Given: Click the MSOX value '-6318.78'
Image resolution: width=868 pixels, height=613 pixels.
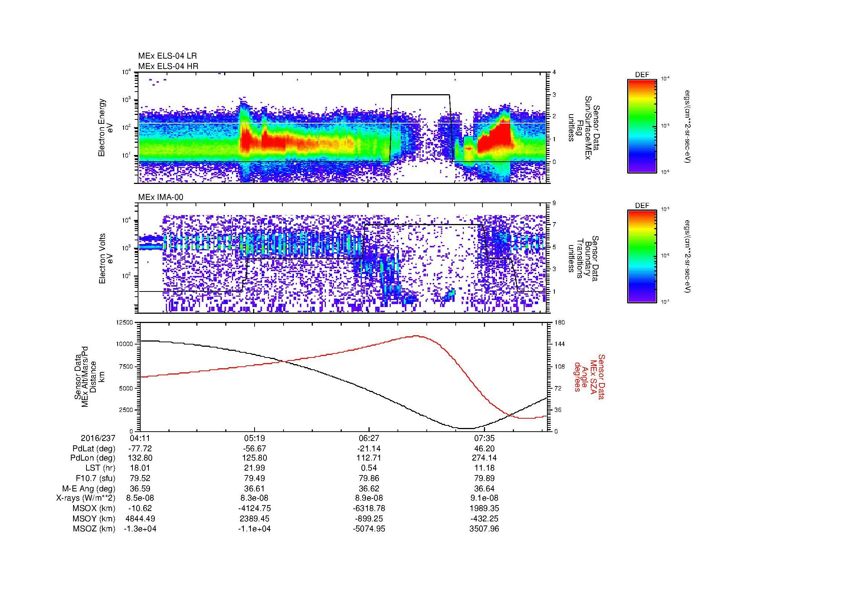Looking at the screenshot, I should point(369,508).
